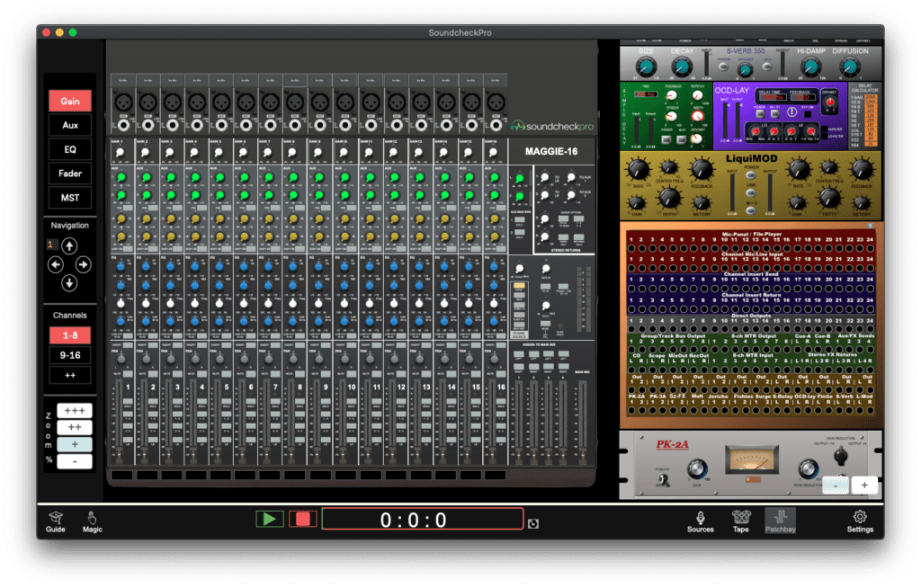
Task: Click channel 1 XLR mic input jack
Action: tap(122, 102)
